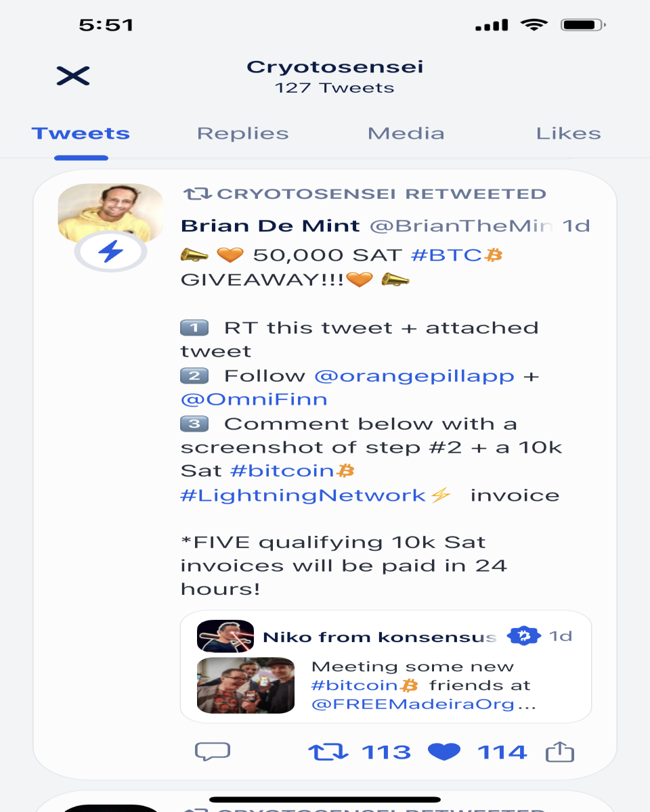Screen dimensions: 650x812
Task: Toggle the heart like icon
Action: pyautogui.click(x=444, y=752)
